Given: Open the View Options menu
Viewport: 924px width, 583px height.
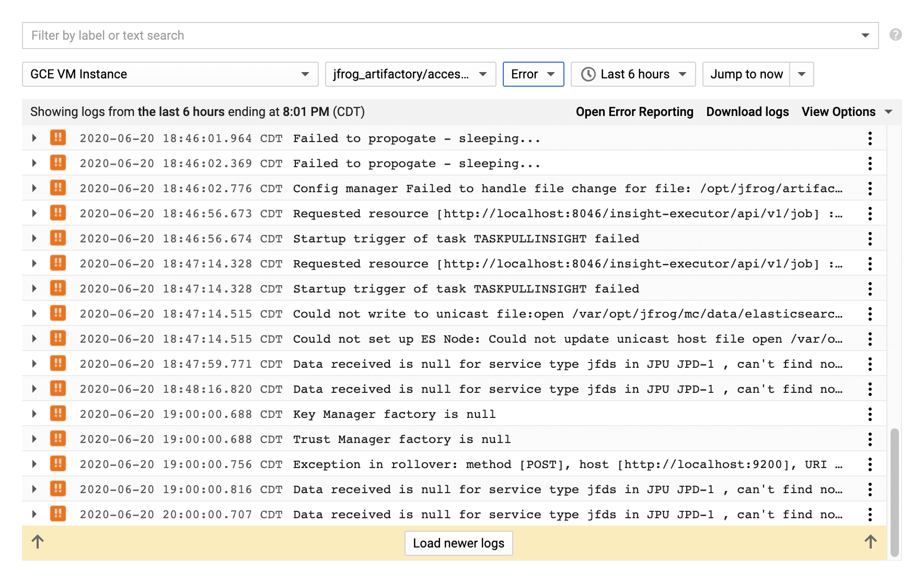Looking at the screenshot, I should click(x=847, y=112).
